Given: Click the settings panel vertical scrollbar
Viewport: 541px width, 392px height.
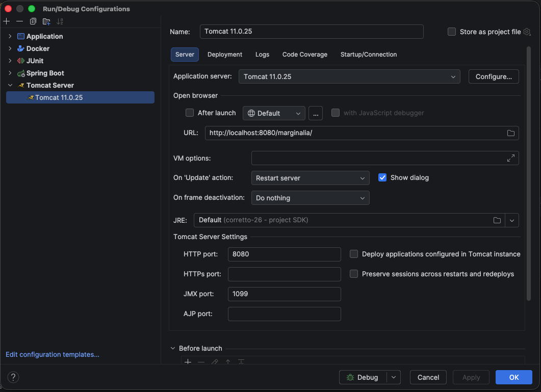Looking at the screenshot, I should tap(528, 173).
